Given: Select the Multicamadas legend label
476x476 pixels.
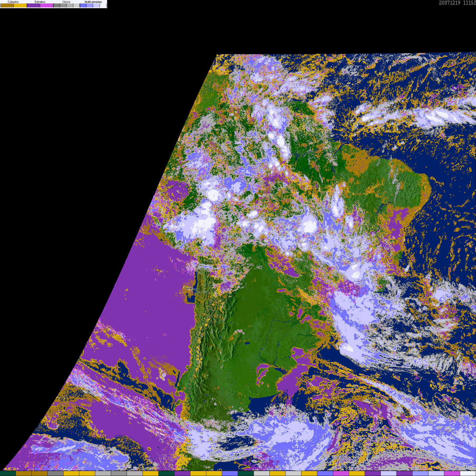Looking at the screenshot, I should pos(93,2).
